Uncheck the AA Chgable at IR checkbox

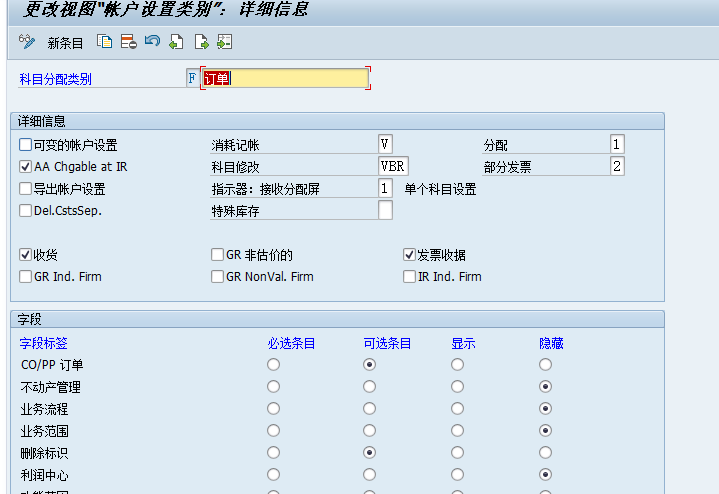coord(26,167)
